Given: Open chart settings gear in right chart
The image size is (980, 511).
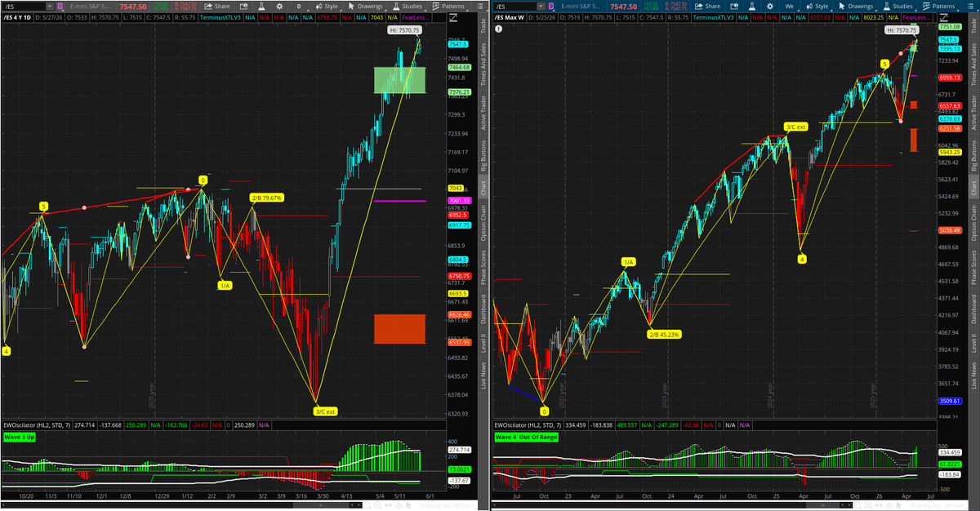Looking at the screenshot, I should [769, 7].
